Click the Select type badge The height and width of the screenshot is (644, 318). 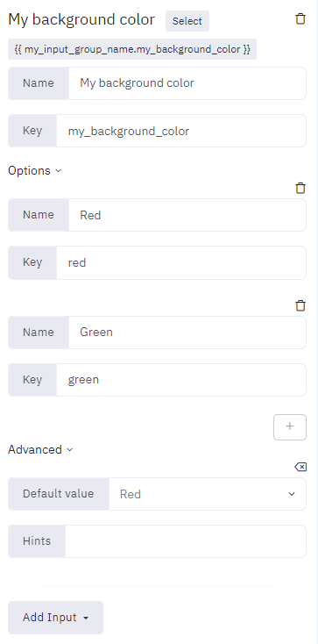pos(187,21)
